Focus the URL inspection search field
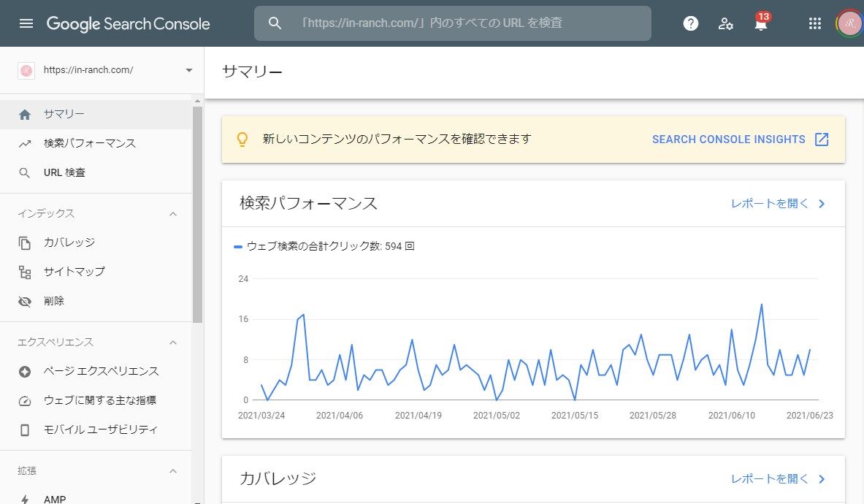This screenshot has height=504, width=864. [452, 23]
